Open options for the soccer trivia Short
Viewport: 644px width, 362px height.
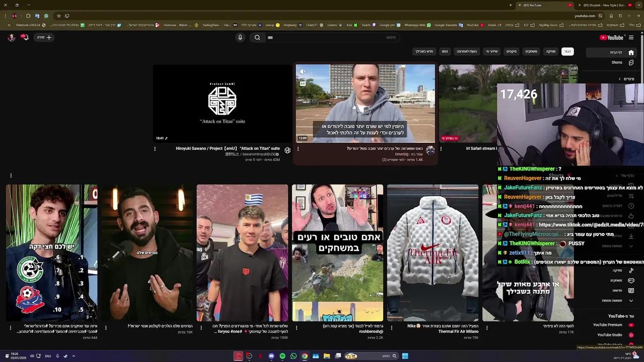point(11,328)
